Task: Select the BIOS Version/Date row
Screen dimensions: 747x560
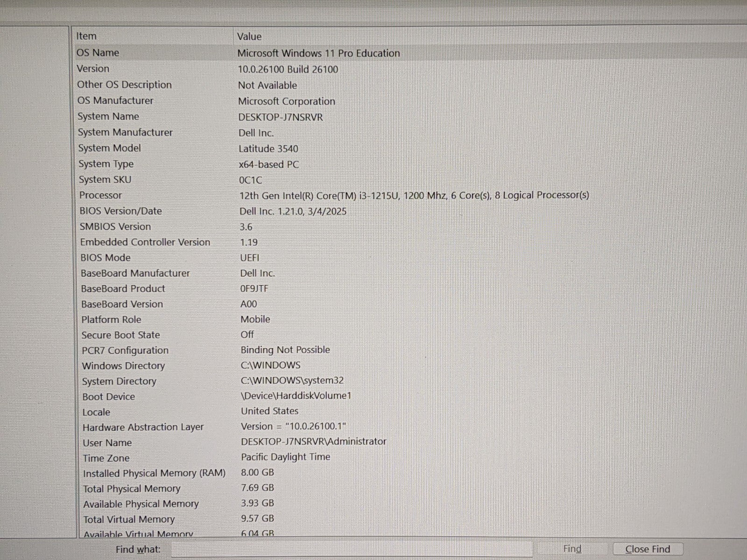Action: (x=121, y=210)
